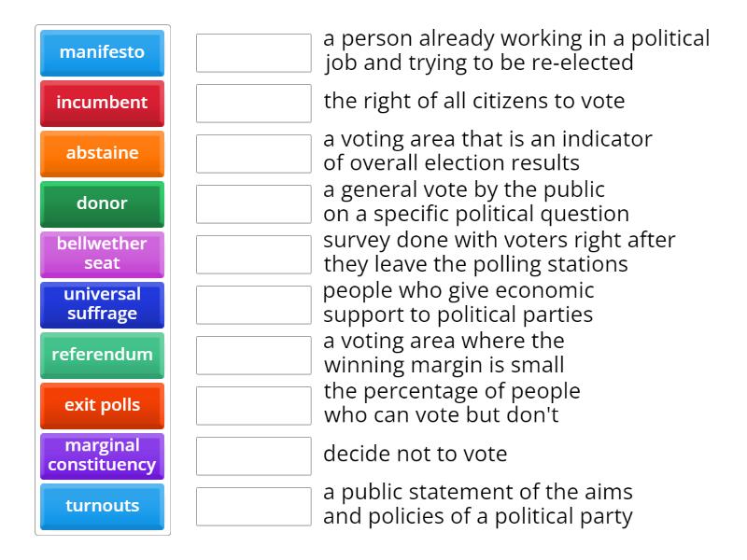This screenshot has width=747, height=560.
Task: Click the answer box beside 'a person already working'
Action: click(252, 53)
